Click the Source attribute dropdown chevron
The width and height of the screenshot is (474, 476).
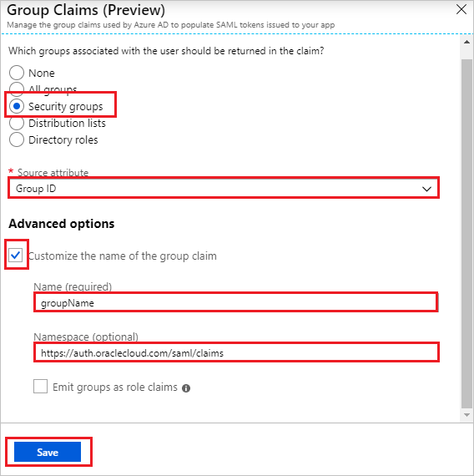[x=426, y=189]
